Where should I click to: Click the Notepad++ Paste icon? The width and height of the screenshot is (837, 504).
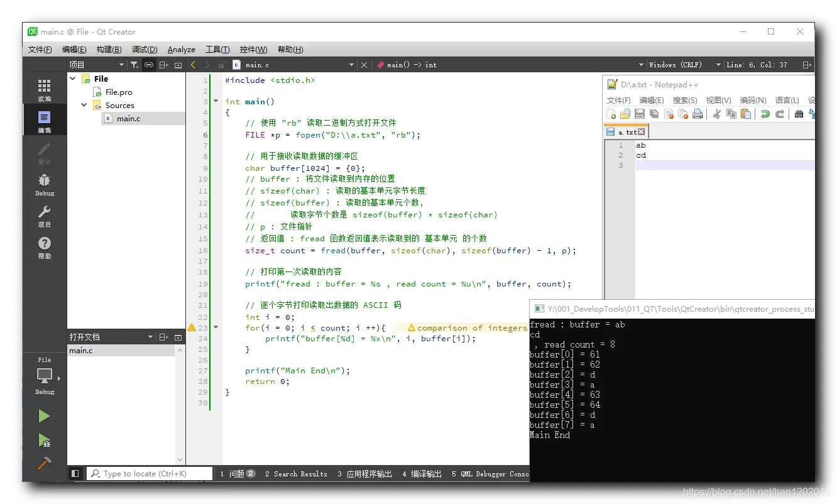coord(746,114)
